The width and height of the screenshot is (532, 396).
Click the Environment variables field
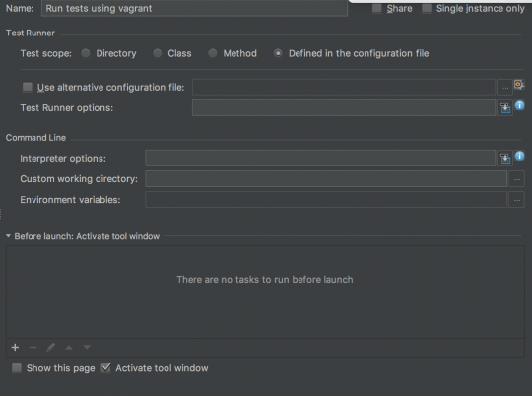click(x=326, y=200)
